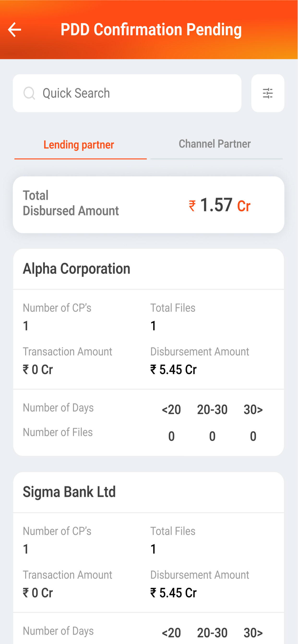Screen dimensions: 298x644
Task: Select Alpha Corporation Number of CP's count
Action: tap(26, 326)
